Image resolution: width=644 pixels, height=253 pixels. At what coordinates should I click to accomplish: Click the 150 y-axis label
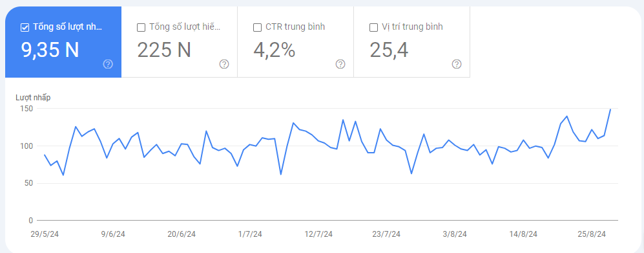[28, 109]
